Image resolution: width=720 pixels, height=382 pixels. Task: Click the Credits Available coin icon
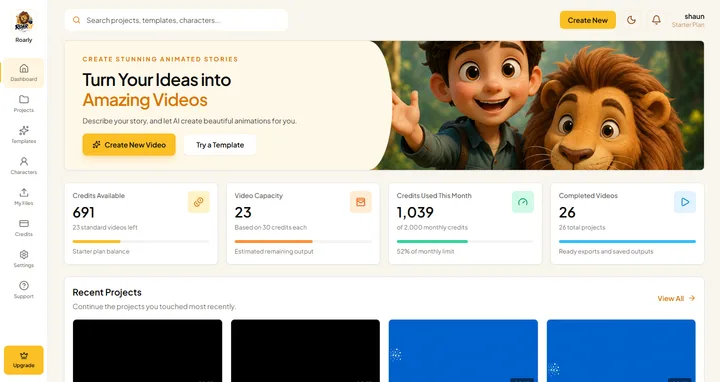point(199,202)
